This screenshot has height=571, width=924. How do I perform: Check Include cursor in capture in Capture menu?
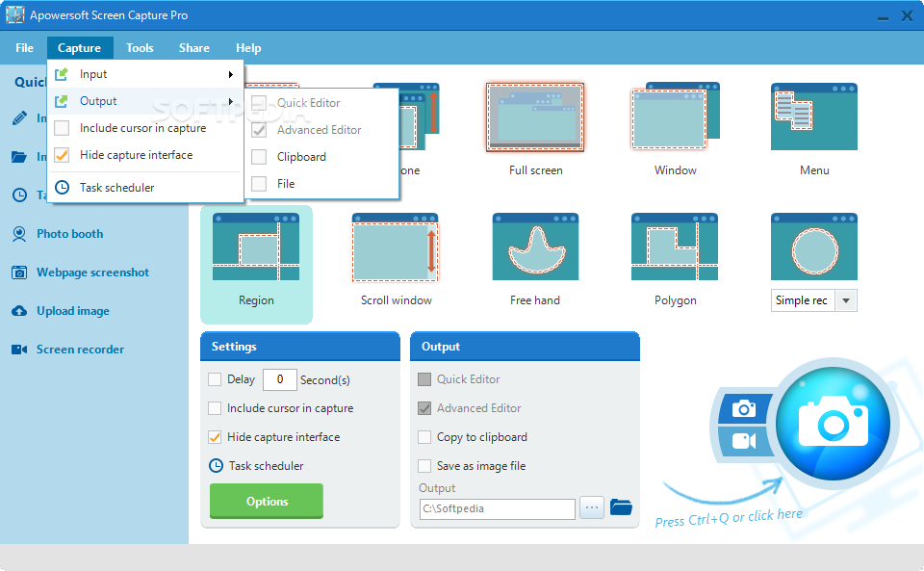tap(62, 128)
